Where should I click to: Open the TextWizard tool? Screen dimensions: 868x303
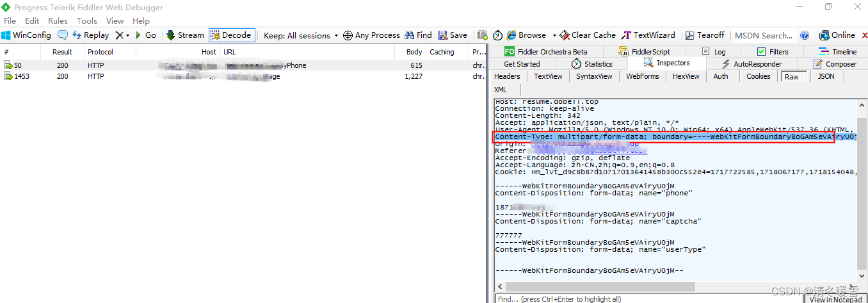click(648, 35)
